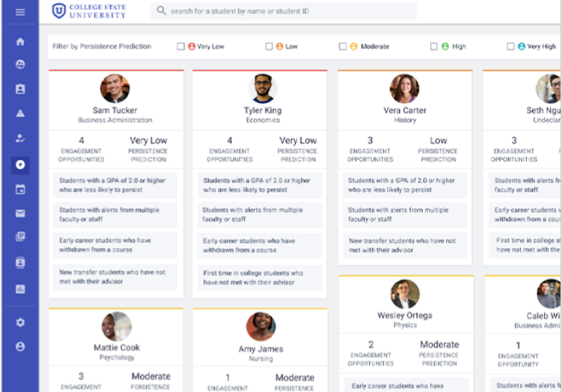This screenshot has height=392, width=562.
Task: Open Vera Carter's student name link
Action: tap(405, 110)
